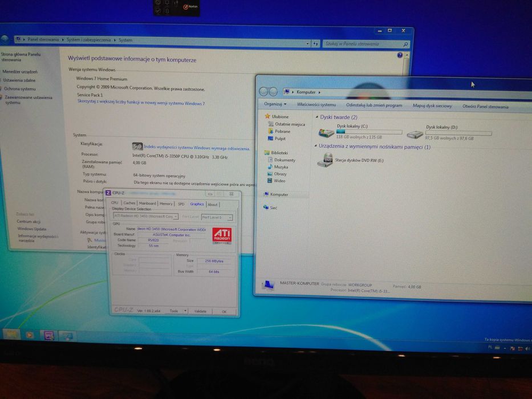This screenshot has height=399, width=532.
Task: Click the CPU-Z title bar icon
Action: 108,193
